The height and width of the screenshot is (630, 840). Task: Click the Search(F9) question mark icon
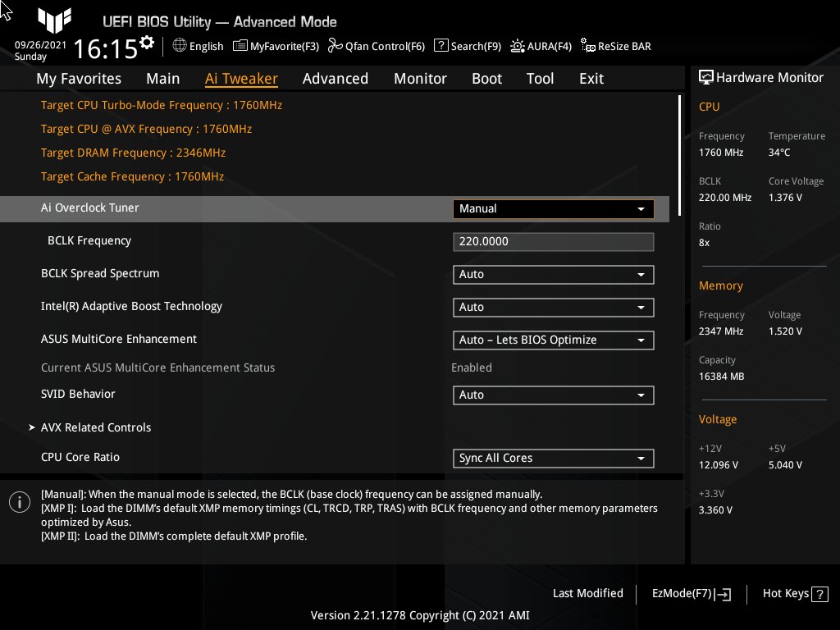click(x=441, y=46)
